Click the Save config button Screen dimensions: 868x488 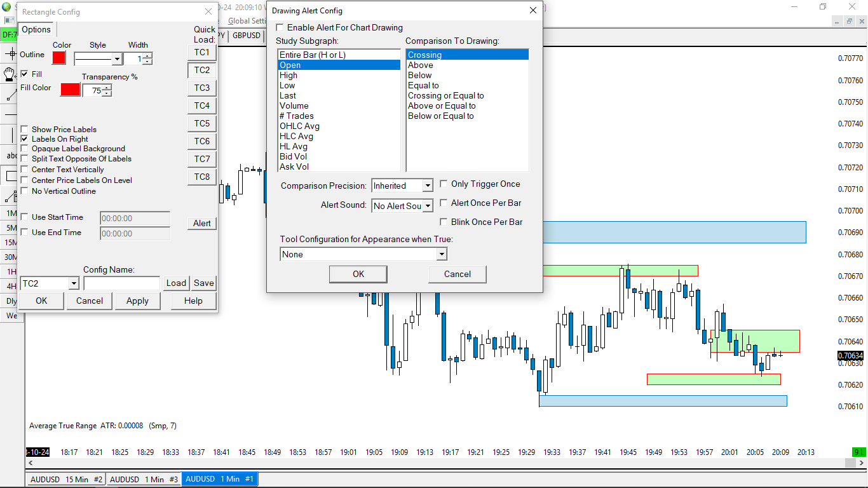(204, 283)
